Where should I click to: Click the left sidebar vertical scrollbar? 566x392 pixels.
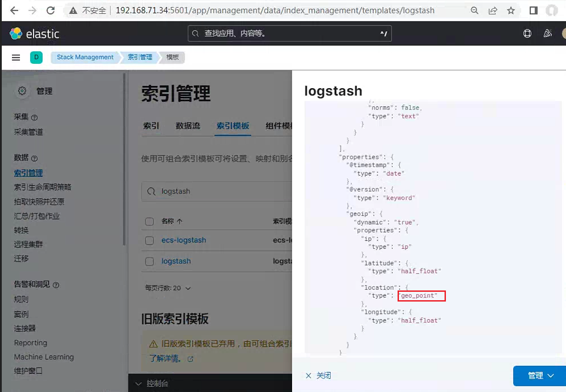(125, 160)
